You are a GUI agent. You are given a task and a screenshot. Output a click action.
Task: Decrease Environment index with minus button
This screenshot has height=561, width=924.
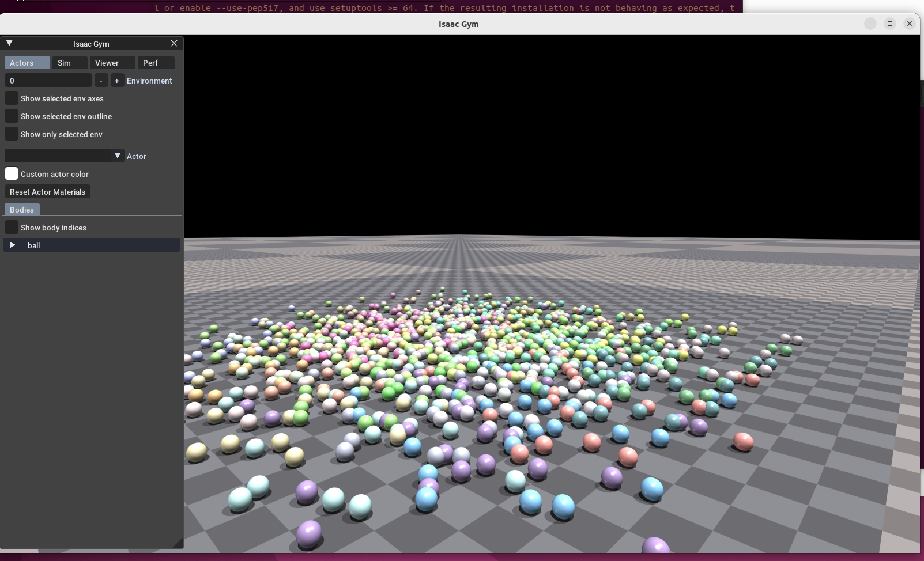pyautogui.click(x=101, y=81)
